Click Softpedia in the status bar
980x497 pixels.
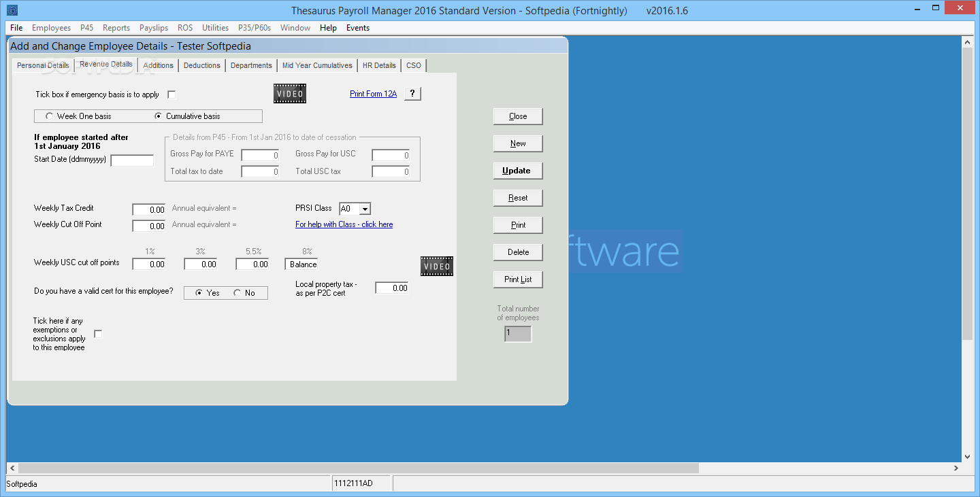point(22,484)
